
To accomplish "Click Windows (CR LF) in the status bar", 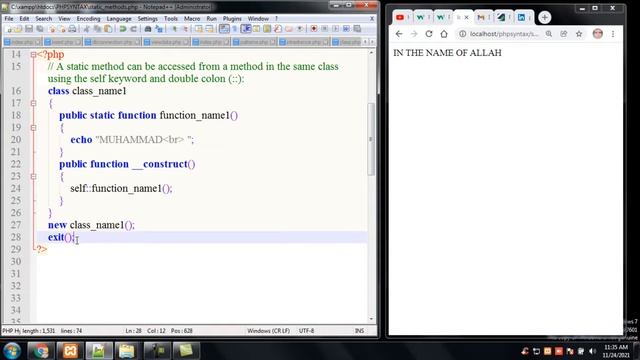I will [x=268, y=331].
